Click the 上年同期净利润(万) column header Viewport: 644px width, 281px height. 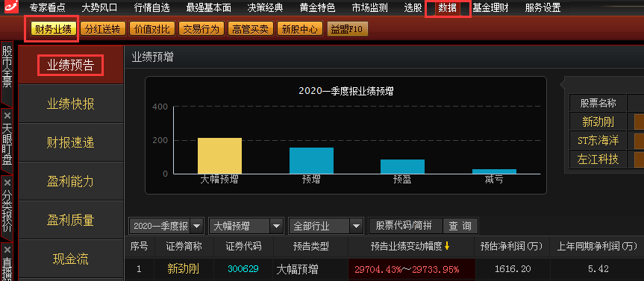[x=597, y=246]
